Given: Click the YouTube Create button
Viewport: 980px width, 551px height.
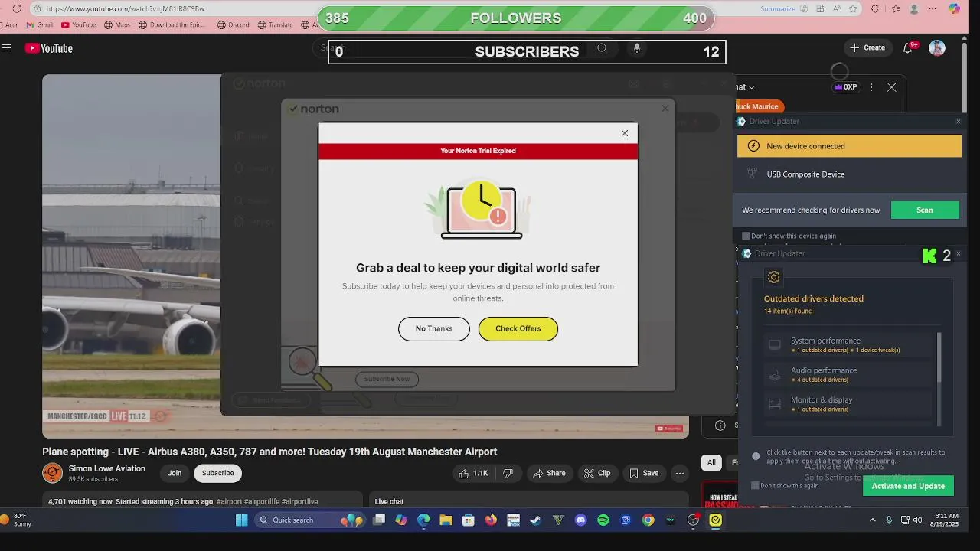Looking at the screenshot, I should click(867, 47).
